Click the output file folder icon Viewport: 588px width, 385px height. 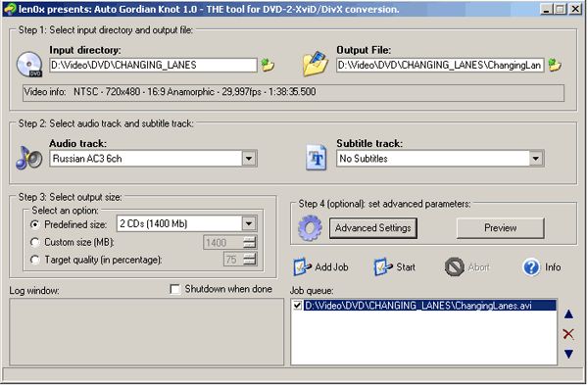point(316,64)
